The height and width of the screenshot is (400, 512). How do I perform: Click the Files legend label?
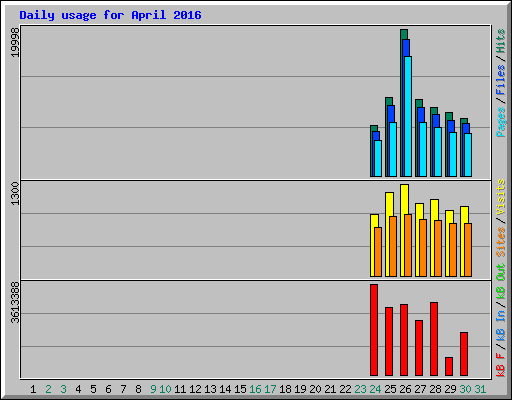[x=500, y=80]
